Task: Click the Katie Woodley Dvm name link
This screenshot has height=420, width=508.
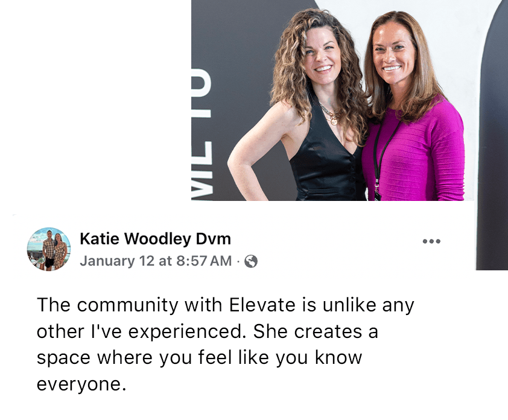Action: point(155,239)
